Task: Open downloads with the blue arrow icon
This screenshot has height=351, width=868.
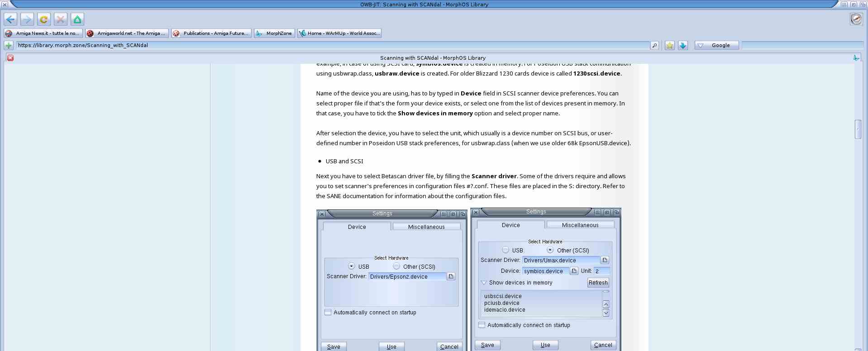Action: pos(683,45)
